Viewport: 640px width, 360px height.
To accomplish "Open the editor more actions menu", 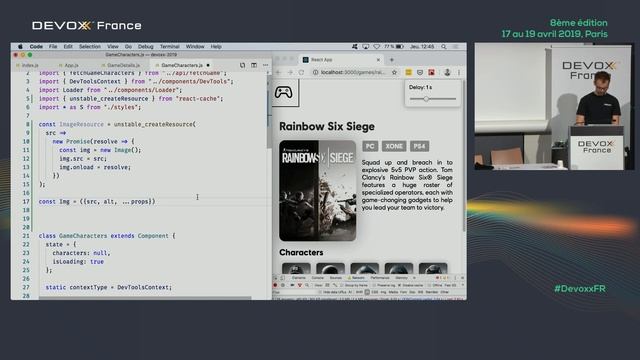I will tap(266, 65).
